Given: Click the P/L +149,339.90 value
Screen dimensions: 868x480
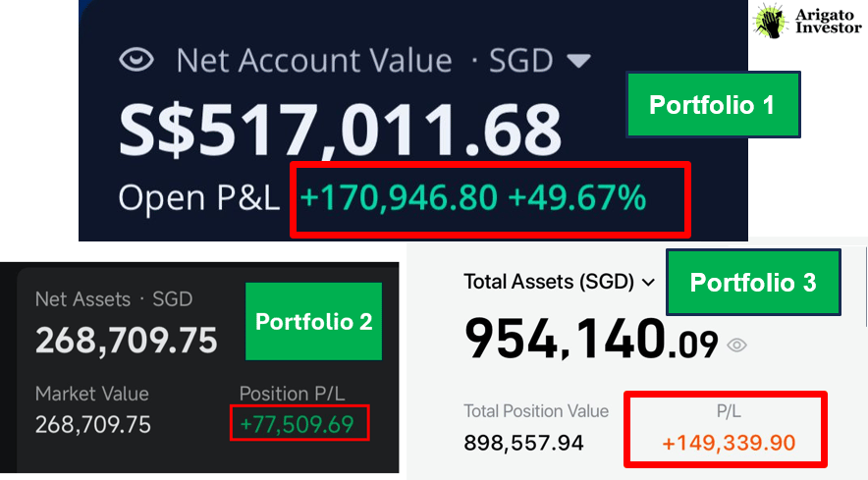Looking at the screenshot, I should tap(729, 443).
